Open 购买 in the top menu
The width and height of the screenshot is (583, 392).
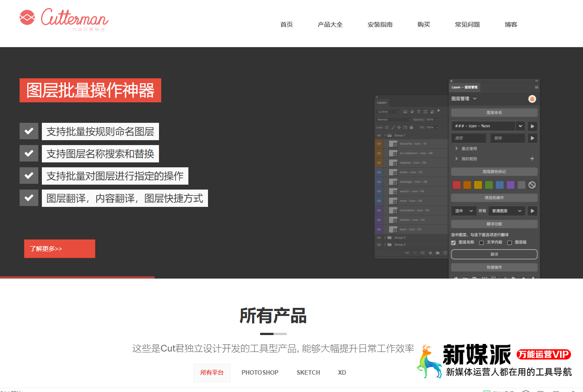pyautogui.click(x=424, y=24)
